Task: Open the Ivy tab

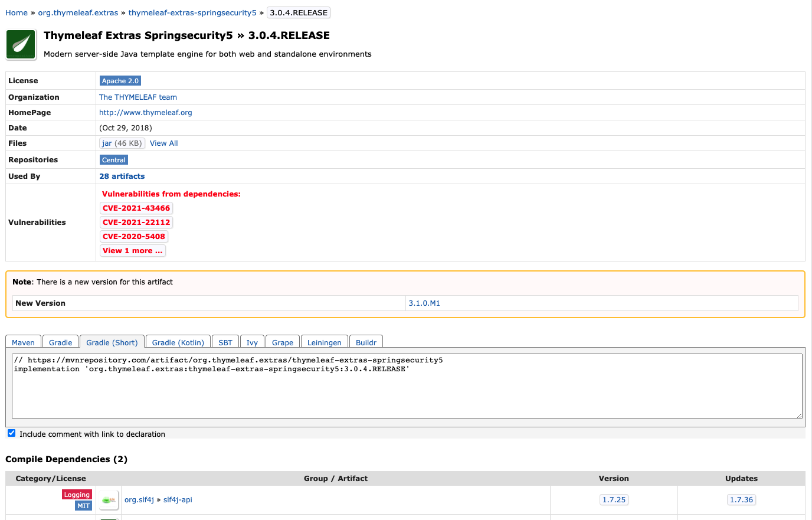Action: tap(252, 342)
